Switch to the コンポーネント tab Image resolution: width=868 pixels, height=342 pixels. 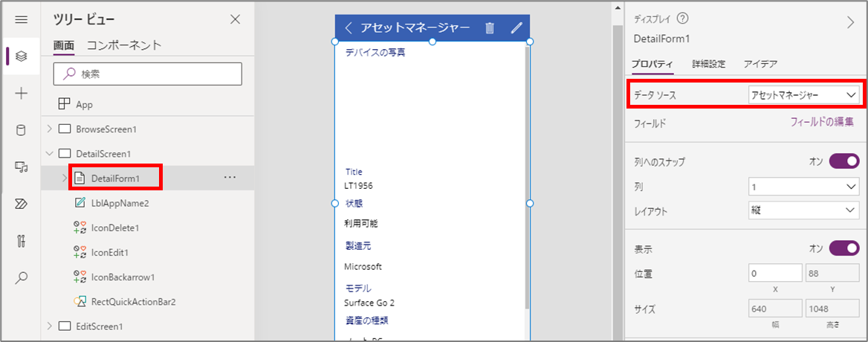[x=125, y=45]
